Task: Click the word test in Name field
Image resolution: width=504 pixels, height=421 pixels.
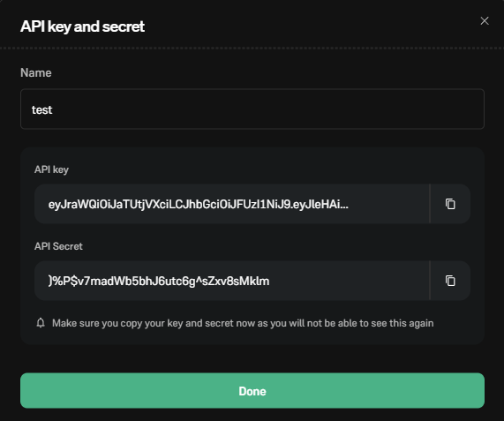Action: click(41, 110)
